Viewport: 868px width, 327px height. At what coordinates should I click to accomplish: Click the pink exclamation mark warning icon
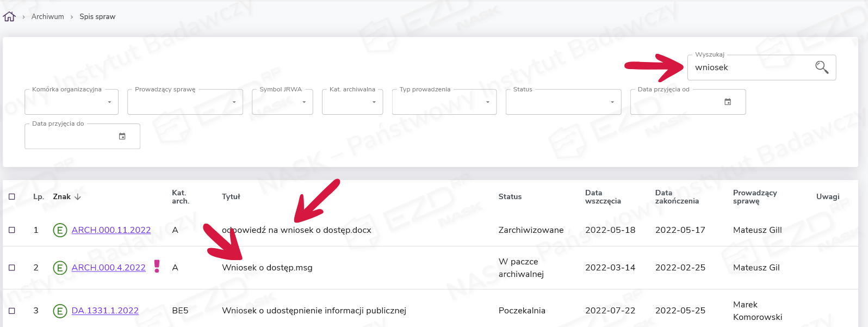click(157, 266)
